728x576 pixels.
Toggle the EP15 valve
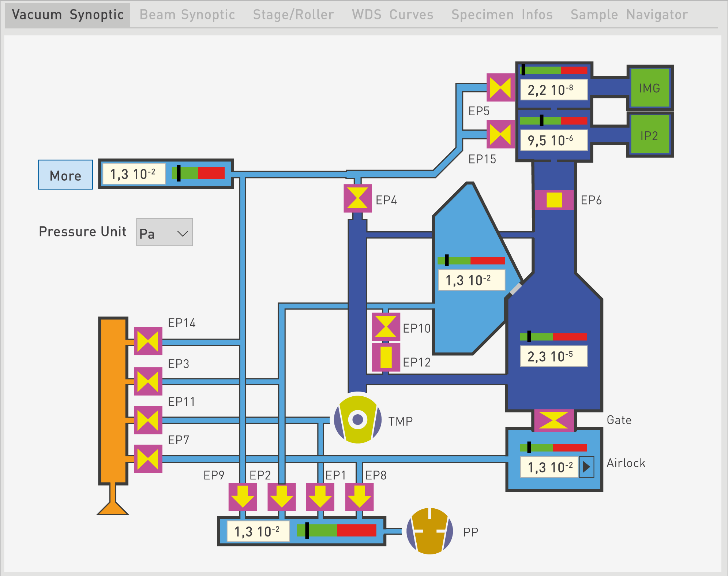coord(500,134)
